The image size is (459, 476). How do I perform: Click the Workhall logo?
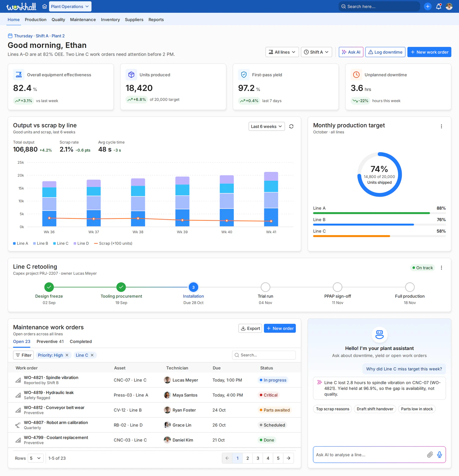click(x=21, y=6)
